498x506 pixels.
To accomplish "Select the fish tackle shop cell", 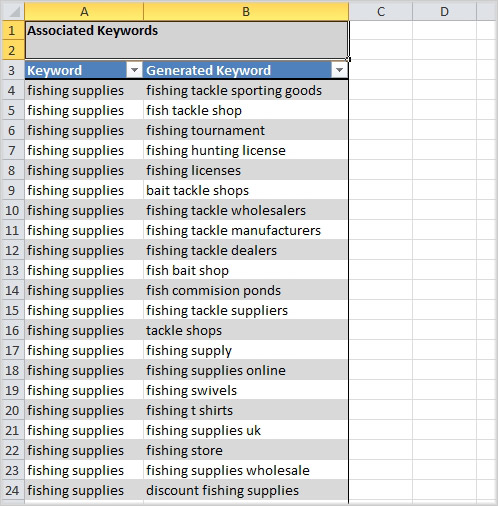I will [246, 110].
